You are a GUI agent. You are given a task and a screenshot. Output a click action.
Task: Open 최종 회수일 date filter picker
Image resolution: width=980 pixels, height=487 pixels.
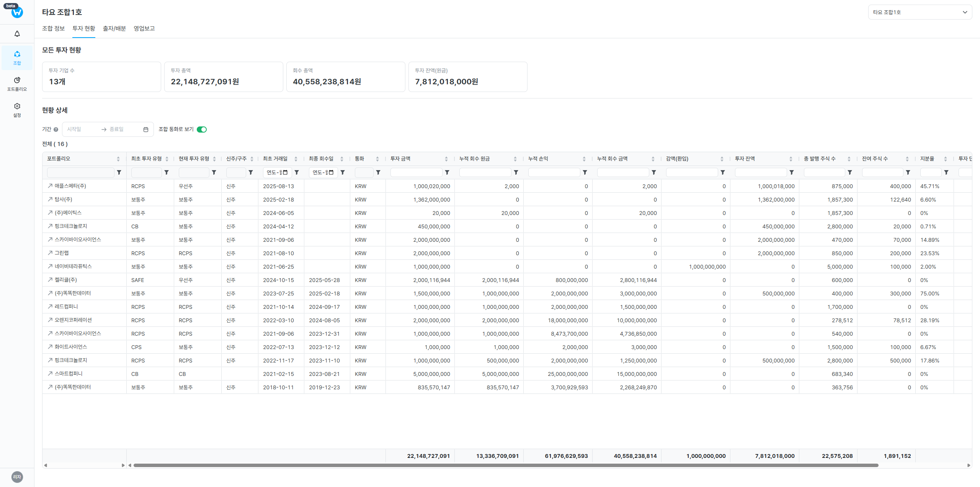(x=331, y=173)
